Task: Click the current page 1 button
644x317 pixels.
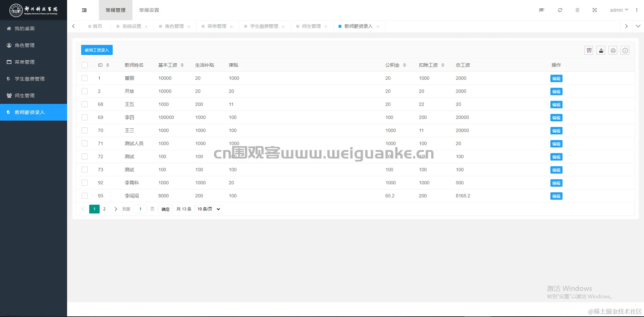Action: (94, 209)
